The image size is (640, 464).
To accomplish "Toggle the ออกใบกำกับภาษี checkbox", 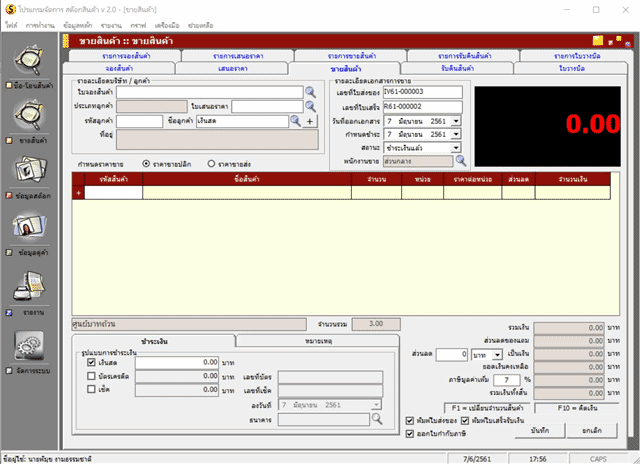I will [x=411, y=434].
